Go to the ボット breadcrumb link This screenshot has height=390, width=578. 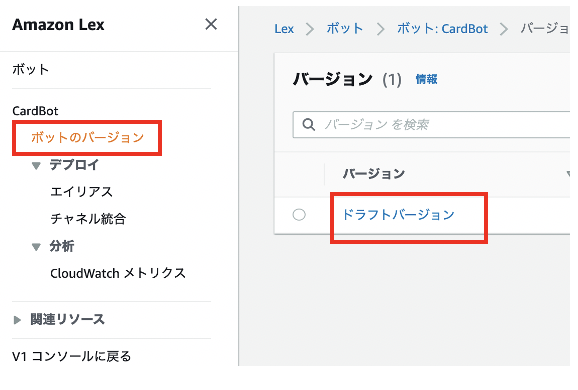click(345, 28)
